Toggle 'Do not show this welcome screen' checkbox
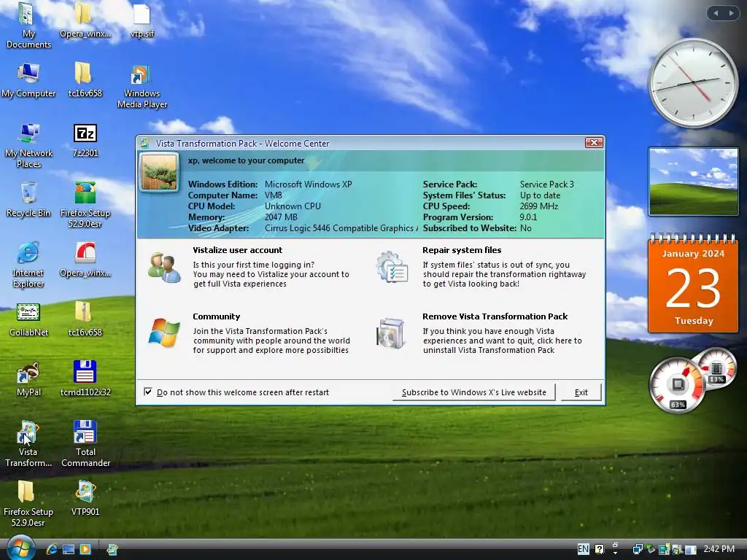This screenshot has width=747, height=560. pyautogui.click(x=148, y=392)
